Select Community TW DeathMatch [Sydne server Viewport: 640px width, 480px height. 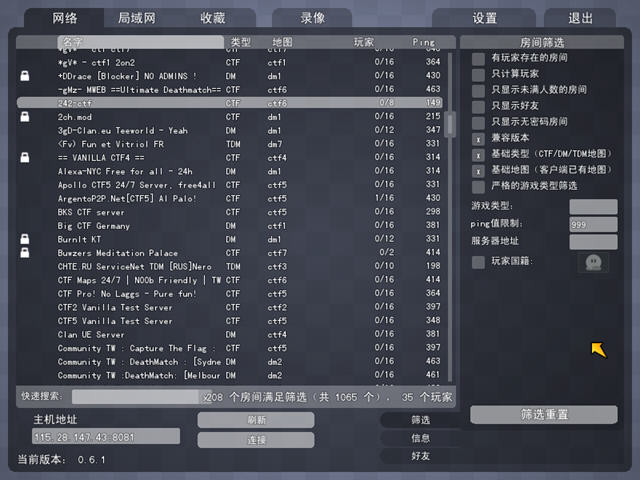pos(229,362)
